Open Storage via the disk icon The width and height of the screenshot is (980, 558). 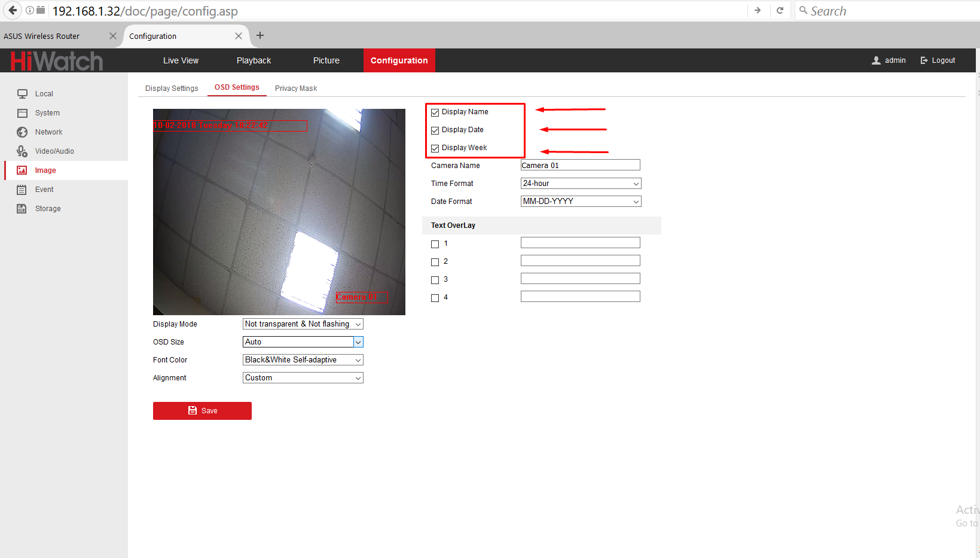pyautogui.click(x=22, y=209)
